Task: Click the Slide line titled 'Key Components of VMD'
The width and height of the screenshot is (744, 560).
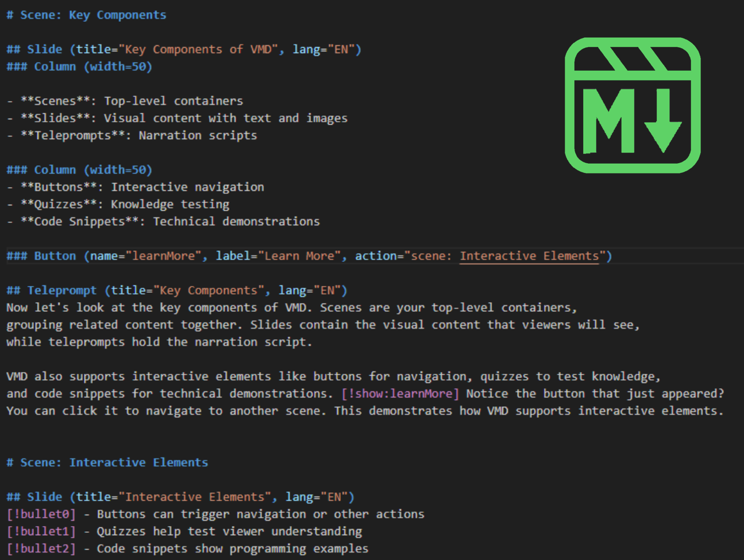Action: 184,49
